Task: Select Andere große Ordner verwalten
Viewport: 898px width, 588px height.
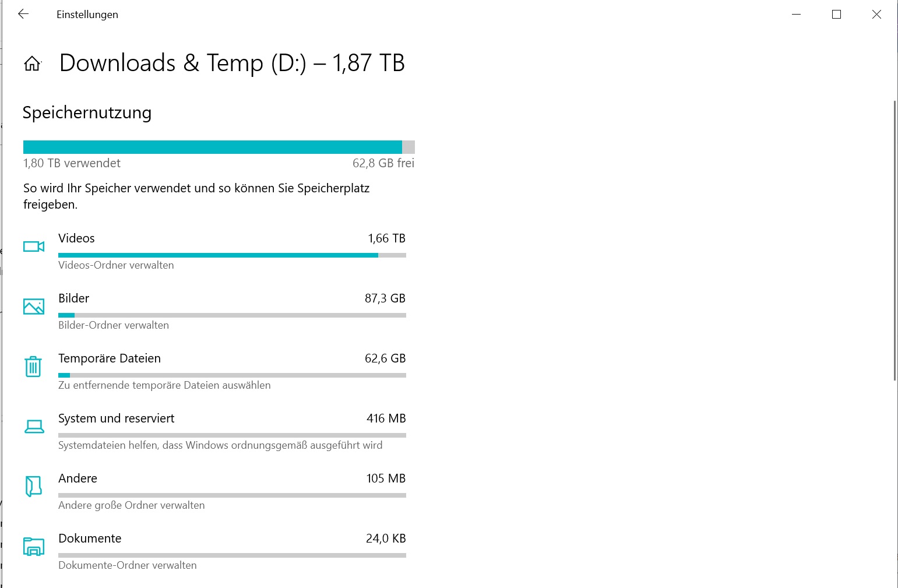Action: 132,505
